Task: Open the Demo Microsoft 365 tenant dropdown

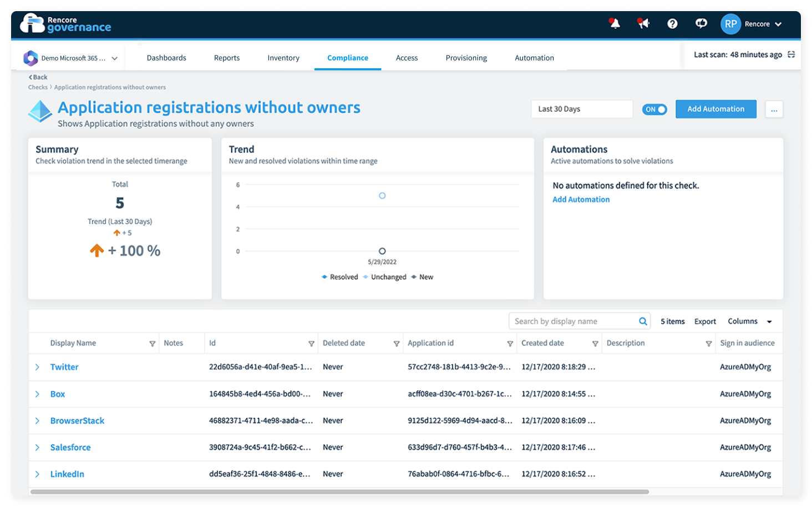Action: pos(71,58)
